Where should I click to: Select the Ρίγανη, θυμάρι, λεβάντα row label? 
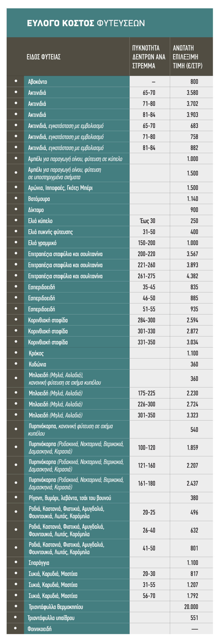coord(70,498)
